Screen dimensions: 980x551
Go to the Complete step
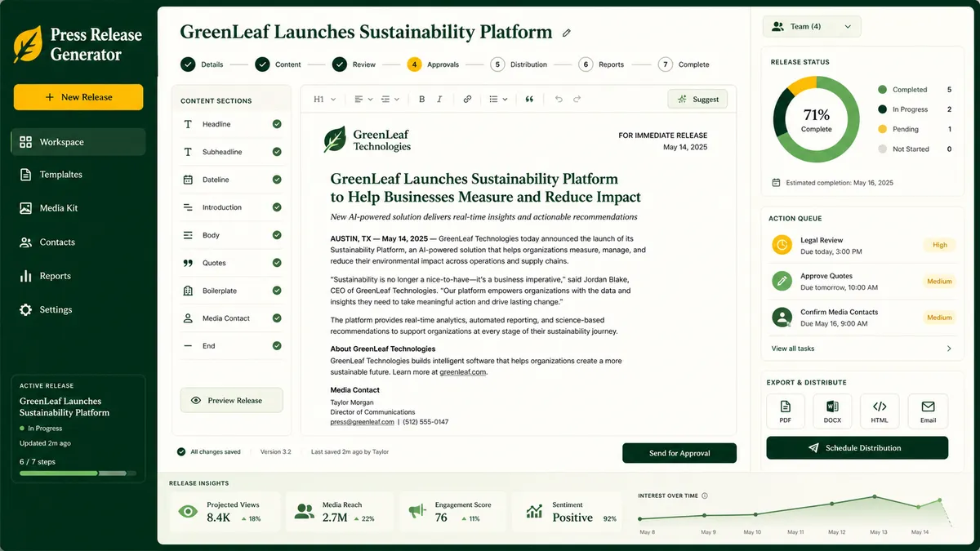[x=684, y=64]
